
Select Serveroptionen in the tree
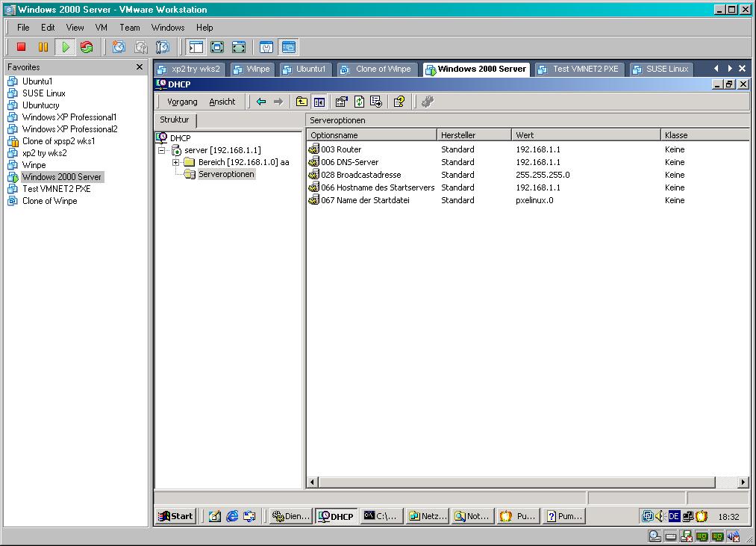pos(226,174)
